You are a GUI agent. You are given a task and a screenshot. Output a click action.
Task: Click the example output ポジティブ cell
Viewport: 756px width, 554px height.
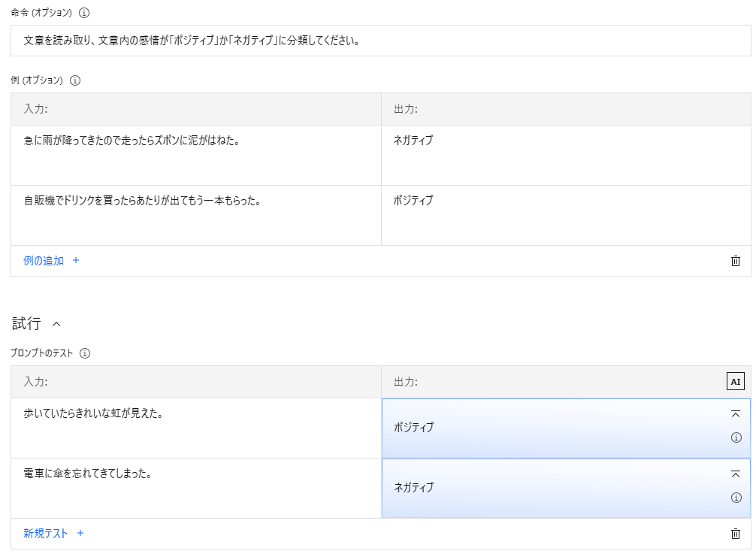[x=566, y=216]
